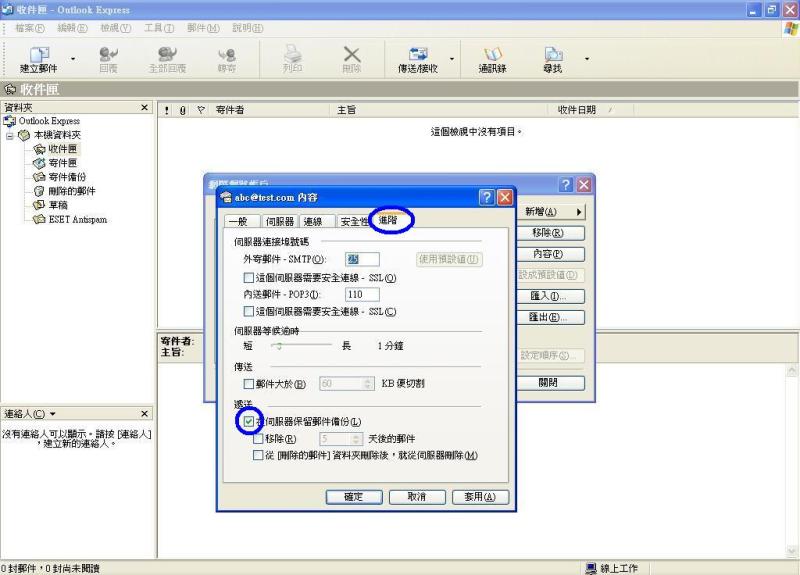Click the 本機資料夾 folder icon
800x575 pixels.
coord(24,135)
